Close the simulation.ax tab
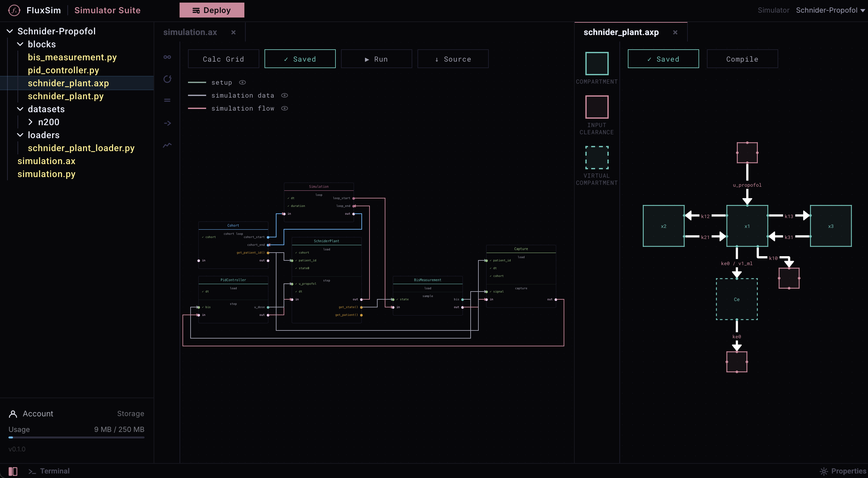Screen dimensions: 868x478 233,32
